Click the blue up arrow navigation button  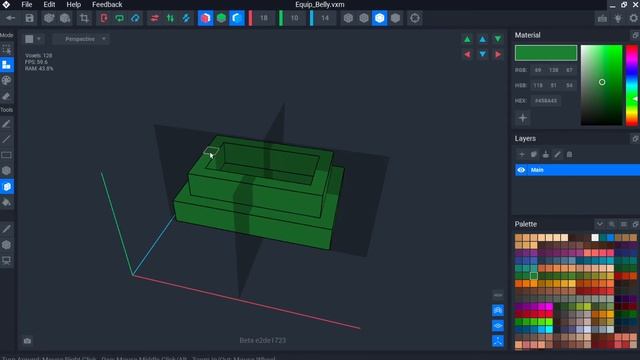click(483, 39)
